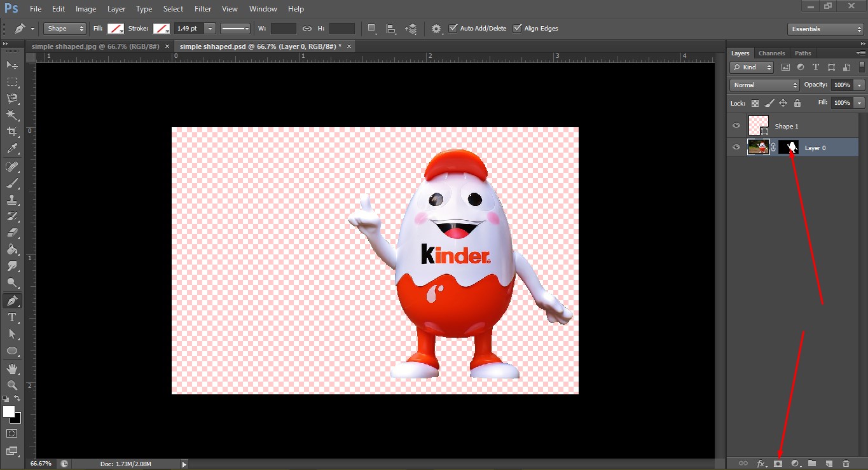Click the Add layer mask button
The image size is (868, 470).
pos(778,464)
